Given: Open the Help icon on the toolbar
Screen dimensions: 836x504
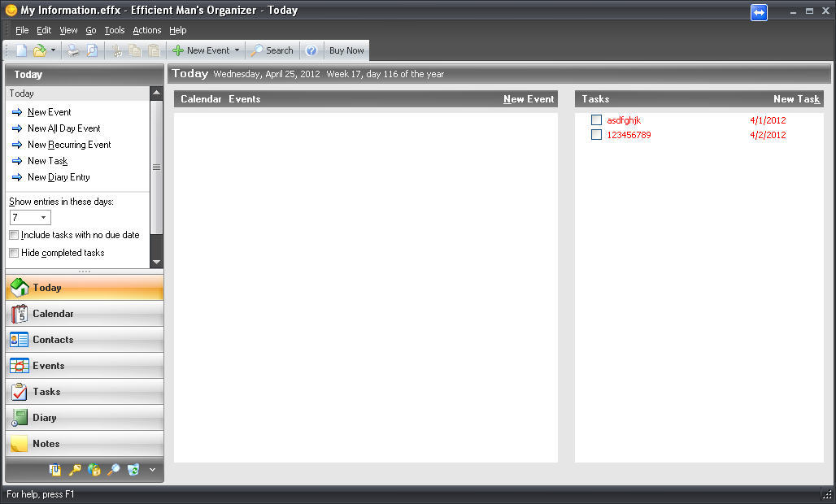Looking at the screenshot, I should (x=311, y=50).
